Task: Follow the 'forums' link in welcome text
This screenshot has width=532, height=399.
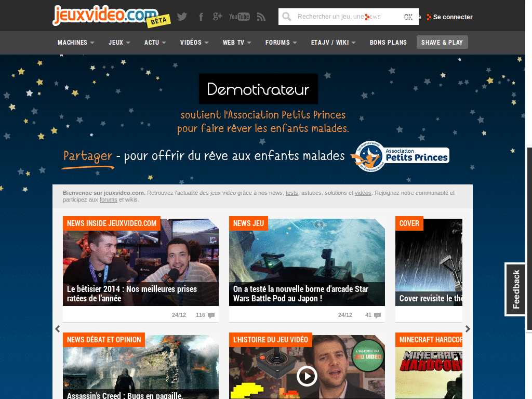Action: pyautogui.click(x=108, y=200)
